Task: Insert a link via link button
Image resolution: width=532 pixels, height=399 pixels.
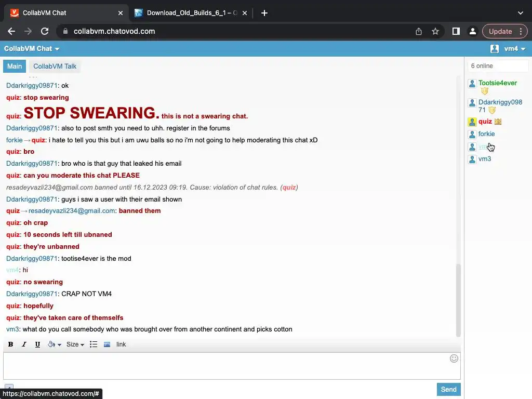Action: pyautogui.click(x=121, y=344)
